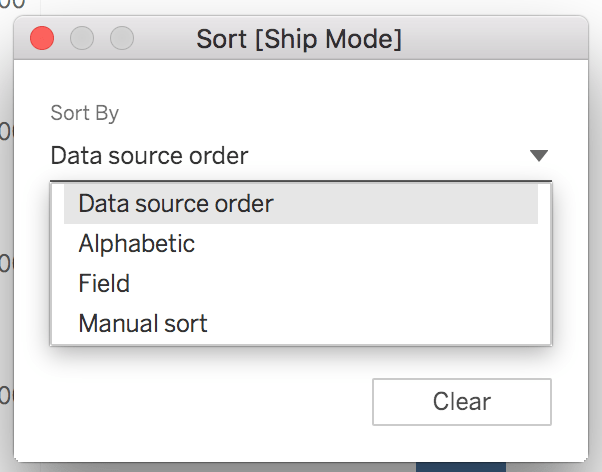Click the red window button in the title bar
This screenshot has height=472, width=602.
[x=42, y=39]
